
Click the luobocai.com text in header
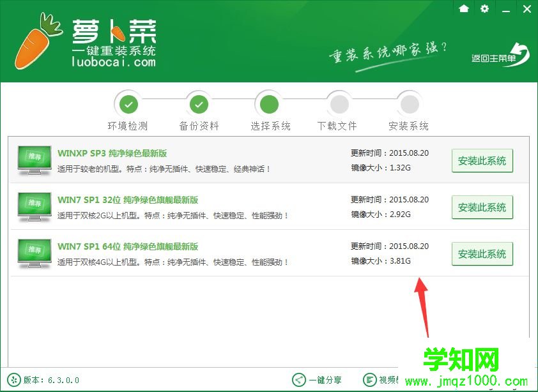tap(114, 63)
